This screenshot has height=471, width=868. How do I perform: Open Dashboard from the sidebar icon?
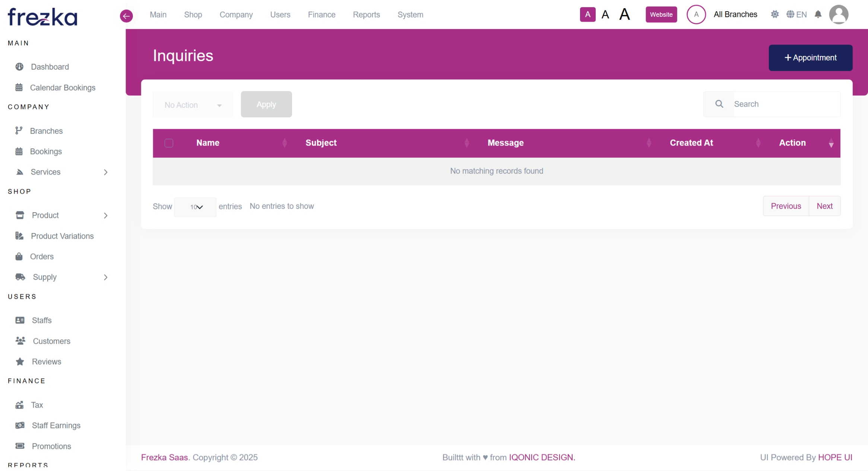click(19, 67)
